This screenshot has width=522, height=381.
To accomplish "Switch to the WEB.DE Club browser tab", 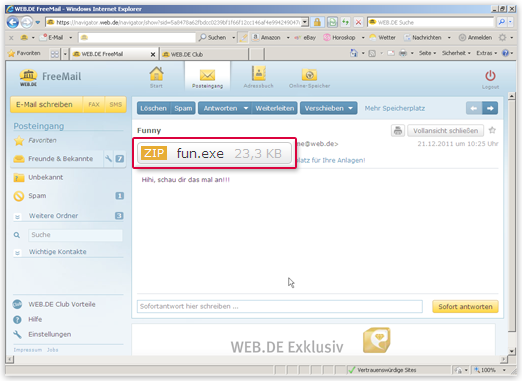I will (204, 54).
